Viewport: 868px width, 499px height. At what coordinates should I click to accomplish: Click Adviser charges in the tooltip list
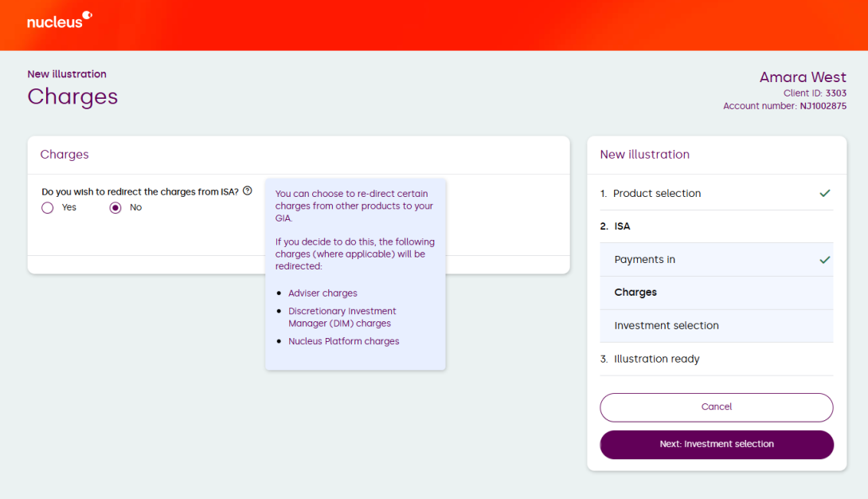pos(323,293)
